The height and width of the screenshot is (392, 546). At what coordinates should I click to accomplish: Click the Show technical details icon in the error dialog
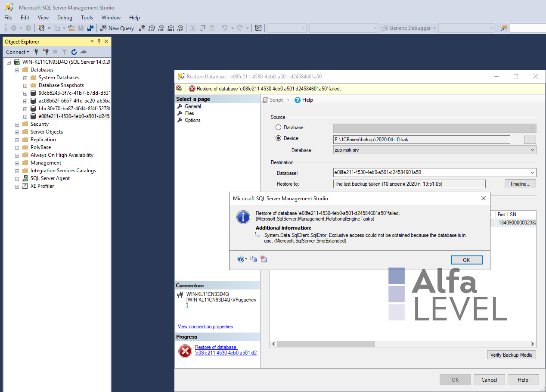264,259
